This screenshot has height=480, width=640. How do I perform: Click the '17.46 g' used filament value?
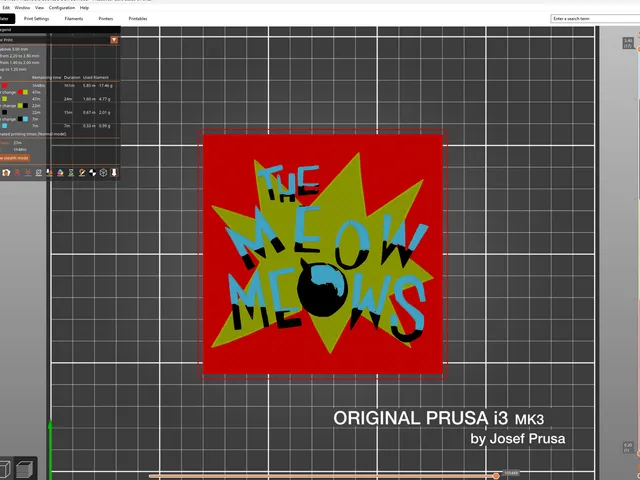point(106,86)
